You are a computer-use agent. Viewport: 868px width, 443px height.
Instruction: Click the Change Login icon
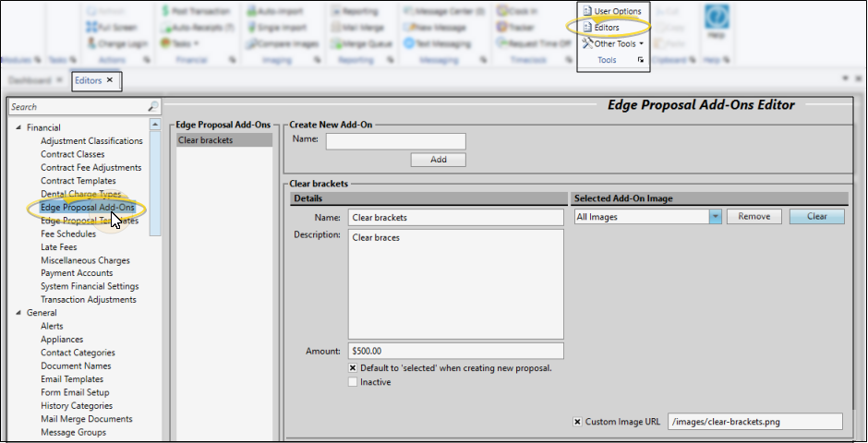coord(91,43)
